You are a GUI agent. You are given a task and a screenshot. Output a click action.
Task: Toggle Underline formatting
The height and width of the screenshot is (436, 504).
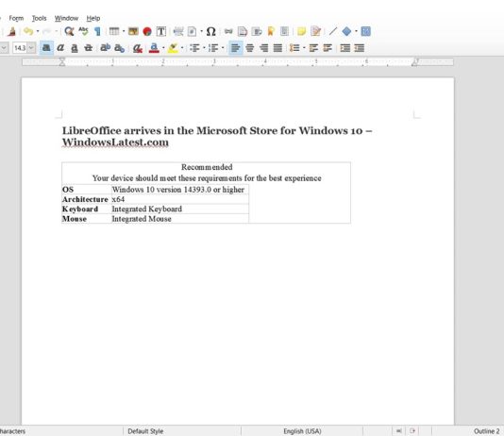click(75, 48)
